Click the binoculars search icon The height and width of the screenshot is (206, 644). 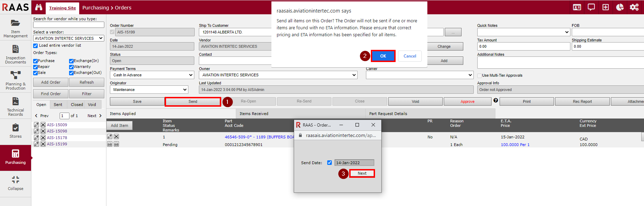click(39, 7)
